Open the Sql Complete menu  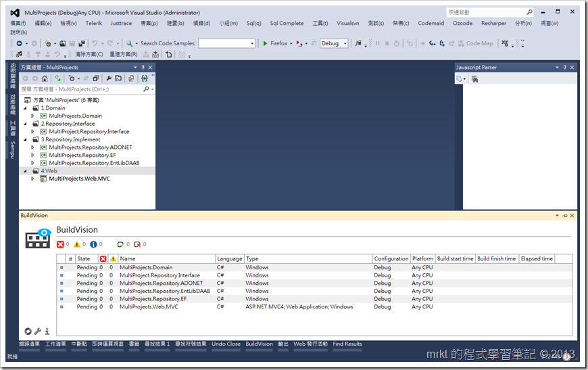pos(287,23)
